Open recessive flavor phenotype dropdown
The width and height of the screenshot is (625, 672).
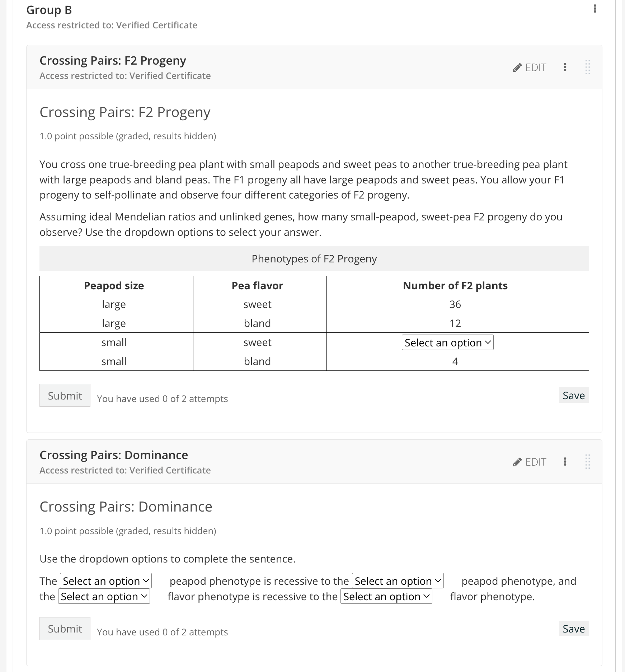click(x=104, y=596)
